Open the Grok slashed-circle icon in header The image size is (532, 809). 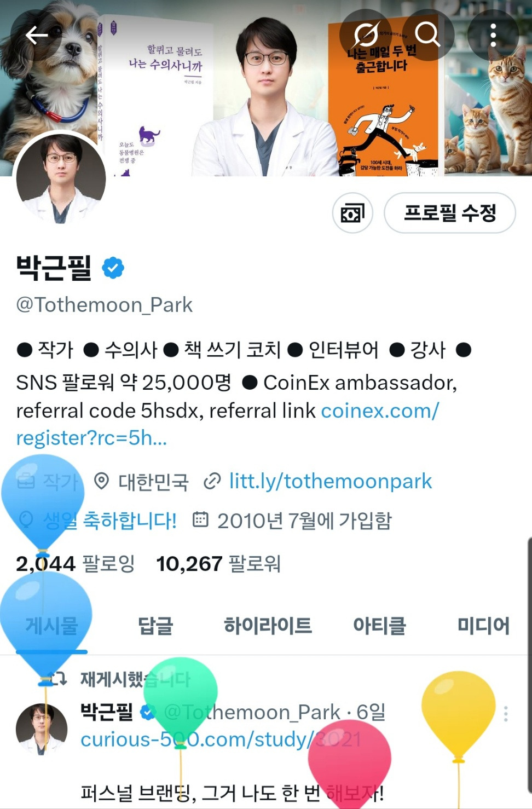coord(366,35)
